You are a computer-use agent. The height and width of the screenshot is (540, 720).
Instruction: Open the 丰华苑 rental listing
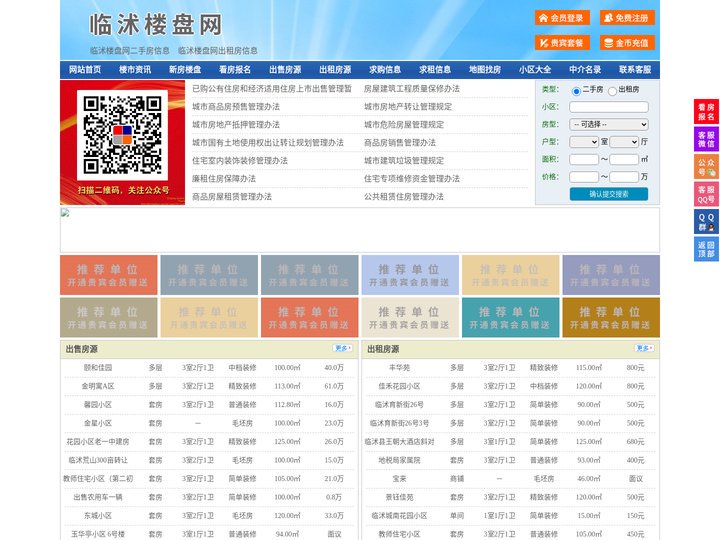399,368
